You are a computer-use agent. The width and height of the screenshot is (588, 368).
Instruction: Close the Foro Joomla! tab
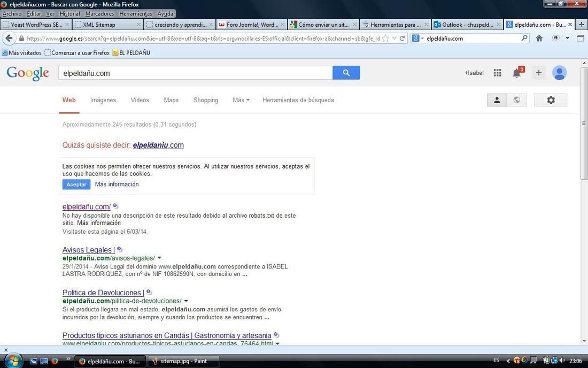[282, 25]
